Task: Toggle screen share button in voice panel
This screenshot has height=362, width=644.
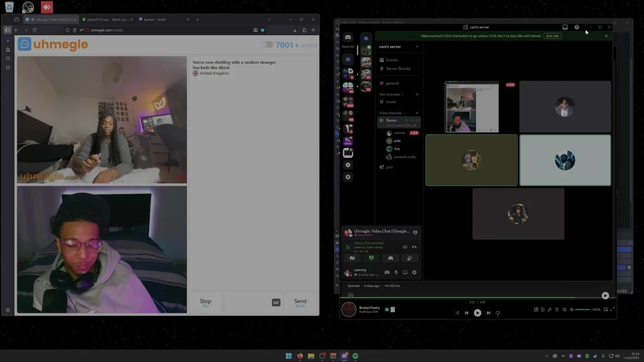Action: tap(371, 258)
